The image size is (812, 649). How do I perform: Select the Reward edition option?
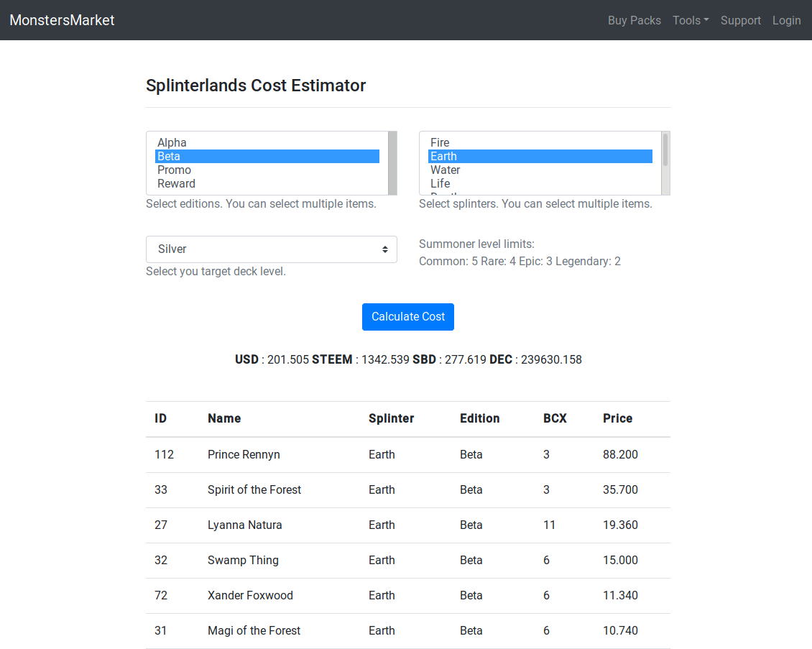point(267,183)
